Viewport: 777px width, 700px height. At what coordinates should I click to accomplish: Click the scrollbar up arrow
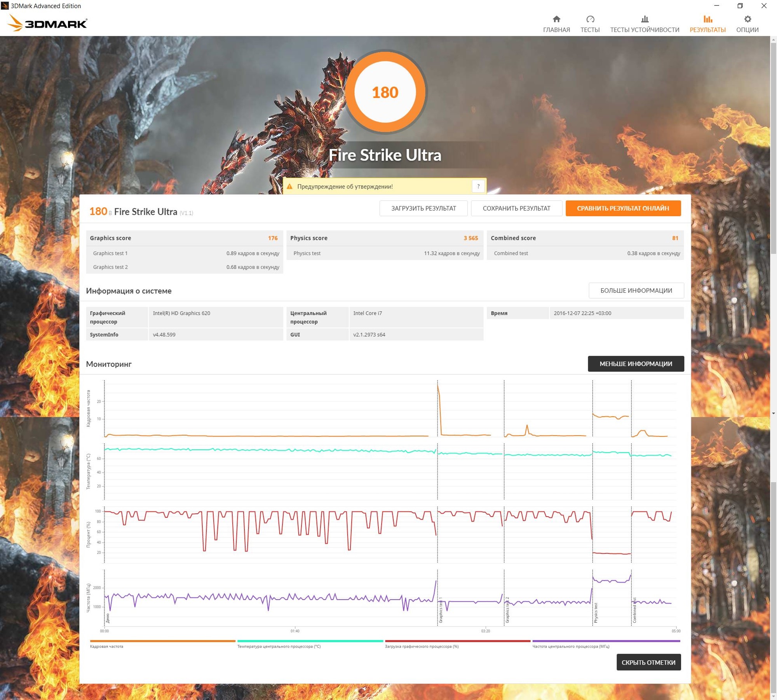[773, 39]
